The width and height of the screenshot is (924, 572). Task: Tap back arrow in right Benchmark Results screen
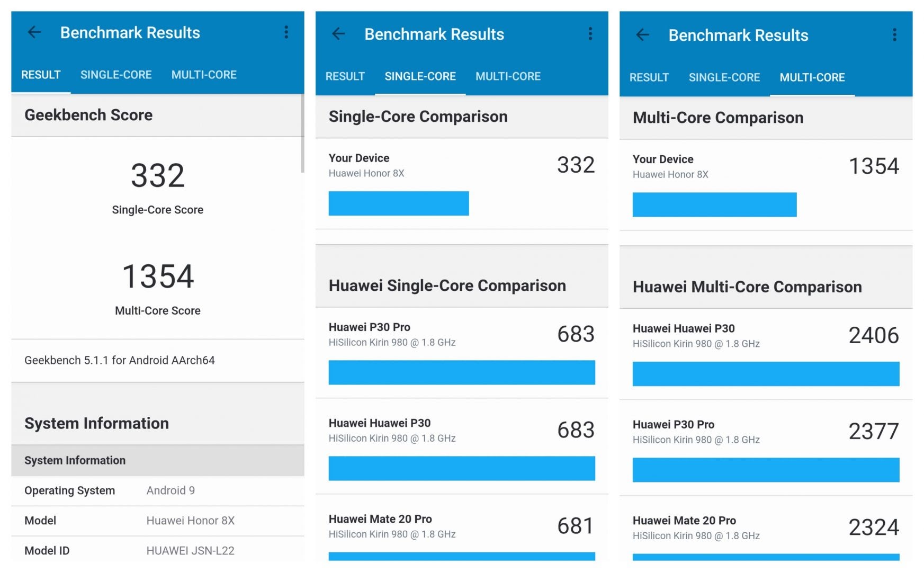pos(642,35)
